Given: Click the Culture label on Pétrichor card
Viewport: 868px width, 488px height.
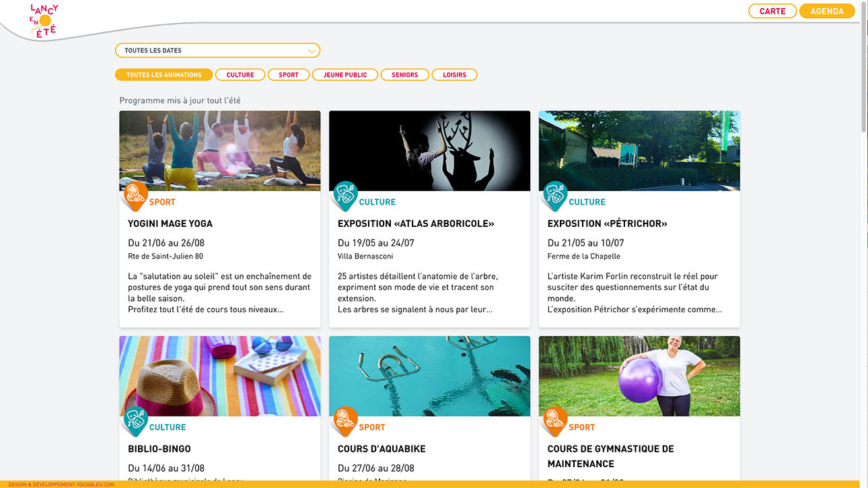Looking at the screenshot, I should (x=587, y=202).
